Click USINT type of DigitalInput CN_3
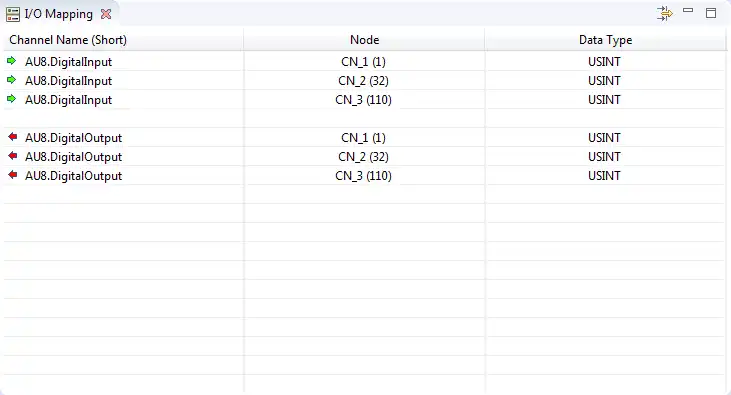 tap(604, 100)
